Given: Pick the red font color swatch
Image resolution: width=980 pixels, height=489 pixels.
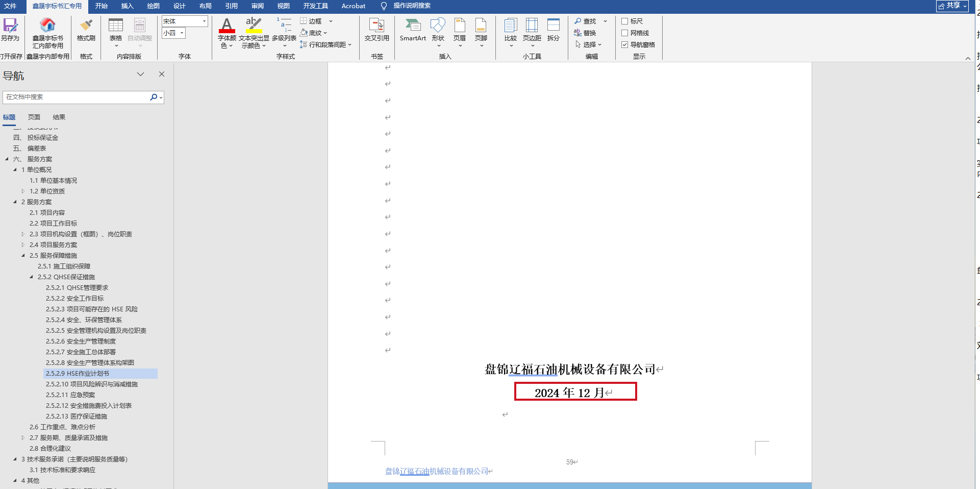Looking at the screenshot, I should [227, 32].
